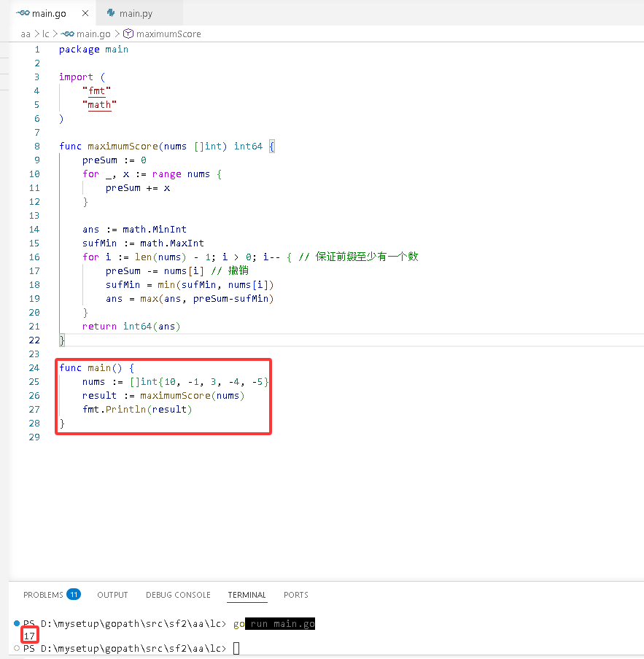The height and width of the screenshot is (659, 644).
Task: Click the blue command status dot in terminal
Action: [x=16, y=623]
